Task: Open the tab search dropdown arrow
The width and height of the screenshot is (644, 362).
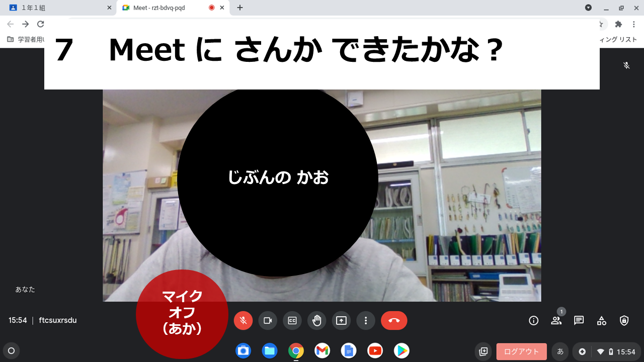Action: [588, 8]
